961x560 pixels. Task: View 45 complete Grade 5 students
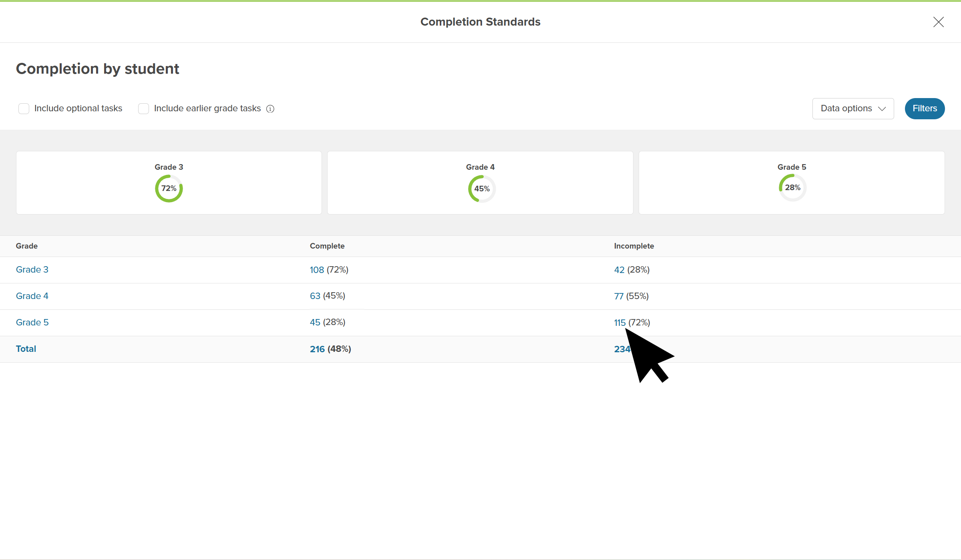(315, 323)
